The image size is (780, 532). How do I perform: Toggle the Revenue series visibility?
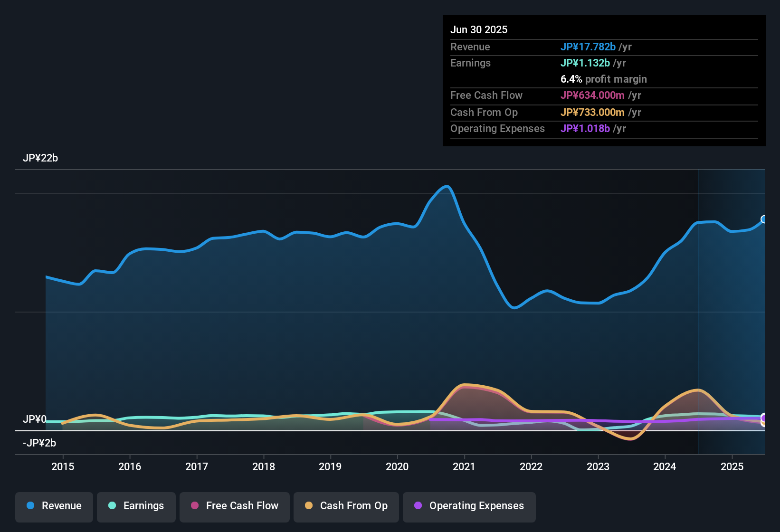pos(54,506)
